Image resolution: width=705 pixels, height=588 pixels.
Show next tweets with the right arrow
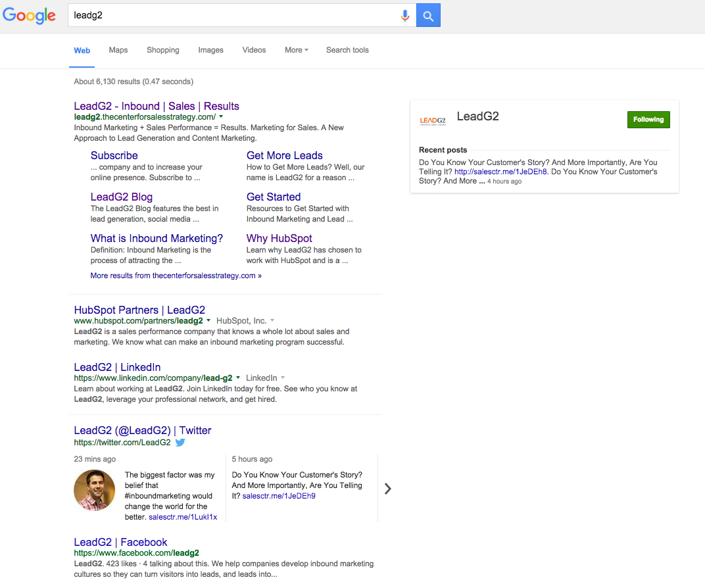(x=388, y=489)
